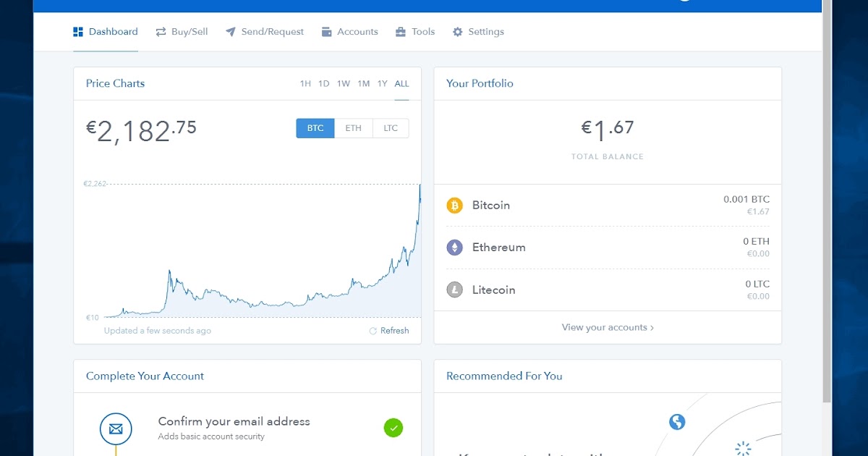Click the circular refresh arrow icon
The image size is (868, 456).
click(x=373, y=331)
